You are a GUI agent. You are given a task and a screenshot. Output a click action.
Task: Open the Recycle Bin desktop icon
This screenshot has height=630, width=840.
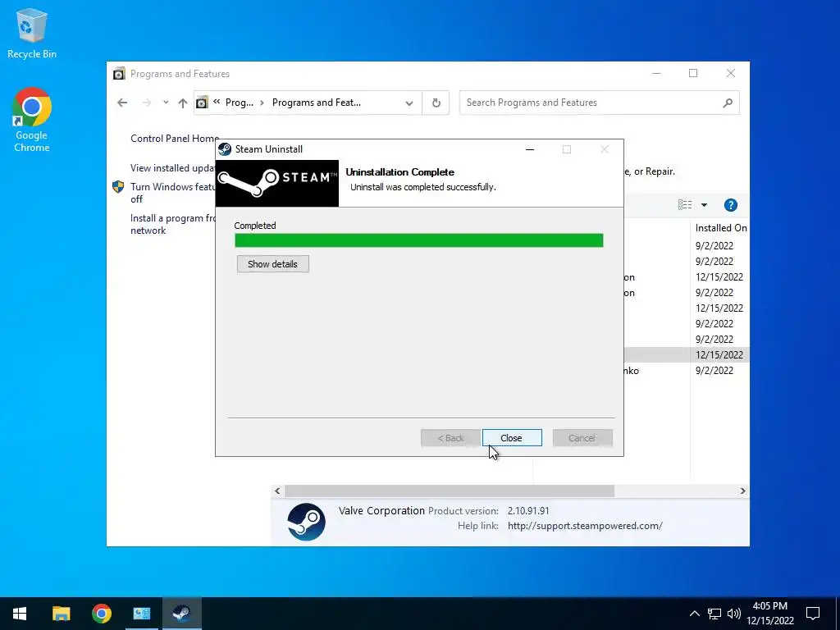32,33
